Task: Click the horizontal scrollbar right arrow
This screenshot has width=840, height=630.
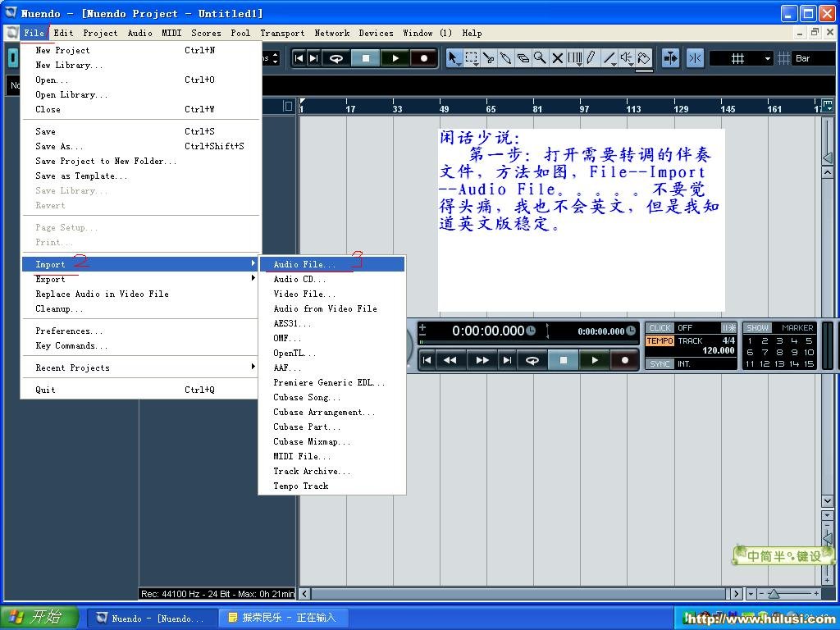Action: pyautogui.click(x=736, y=594)
